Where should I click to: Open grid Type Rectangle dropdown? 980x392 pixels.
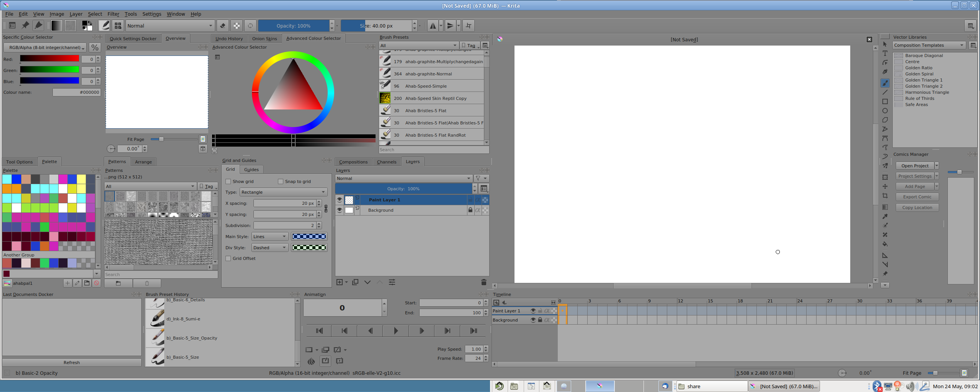point(283,192)
